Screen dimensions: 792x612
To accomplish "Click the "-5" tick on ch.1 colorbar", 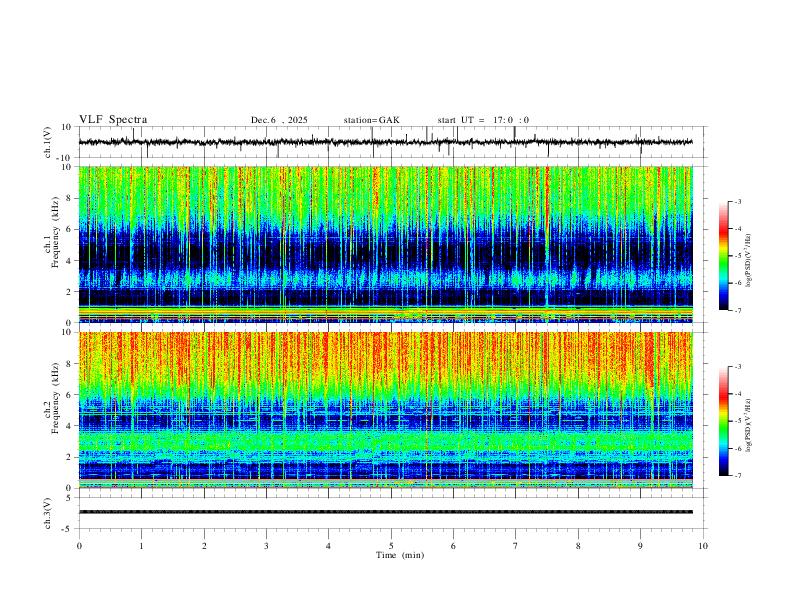I will click(737, 256).
